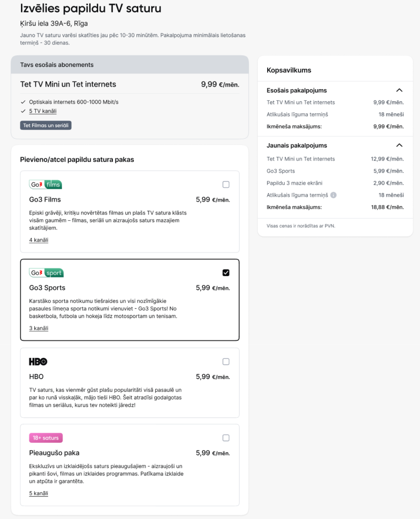Open the 3 kanāli link under Go3 Sports
Viewport: 420px width, 519px height.
click(x=39, y=328)
